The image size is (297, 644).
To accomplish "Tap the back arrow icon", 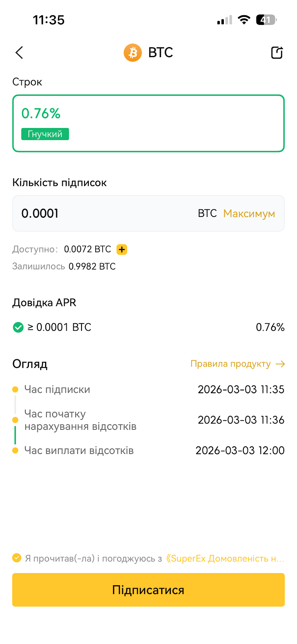I will (x=19, y=52).
